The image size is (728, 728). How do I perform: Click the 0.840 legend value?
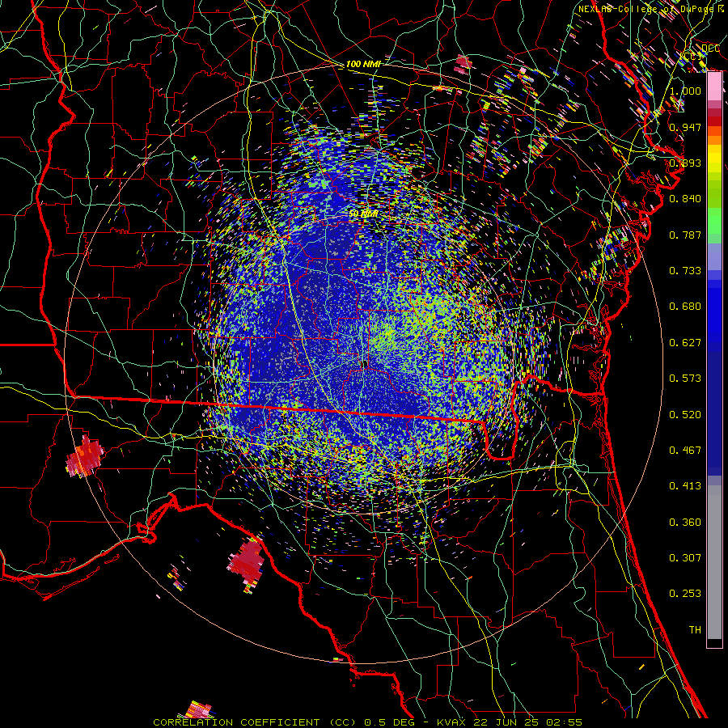point(685,199)
